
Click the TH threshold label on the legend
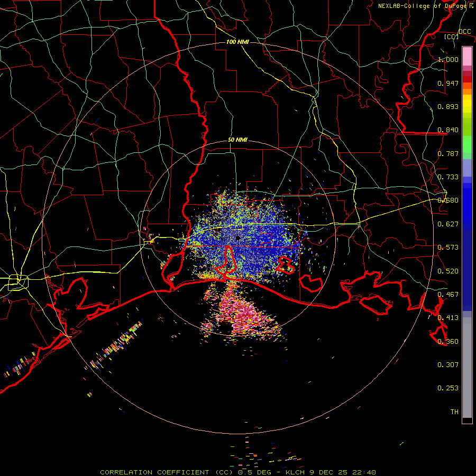click(x=454, y=412)
